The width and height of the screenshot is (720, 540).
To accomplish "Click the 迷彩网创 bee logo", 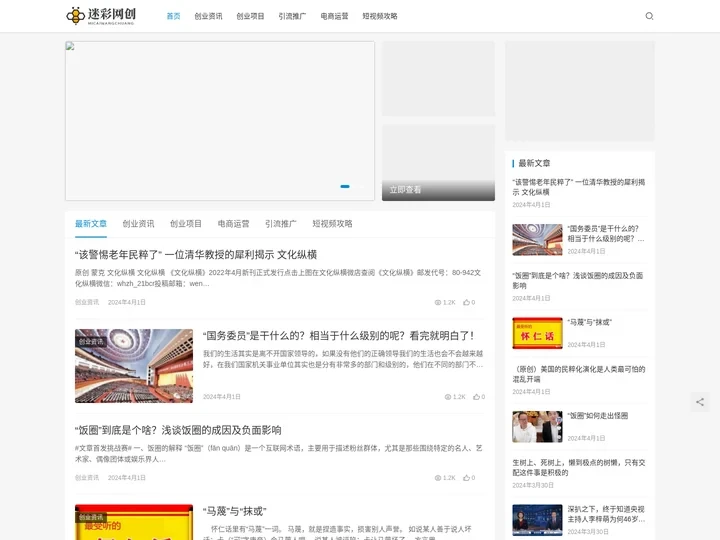I will tap(101, 16).
